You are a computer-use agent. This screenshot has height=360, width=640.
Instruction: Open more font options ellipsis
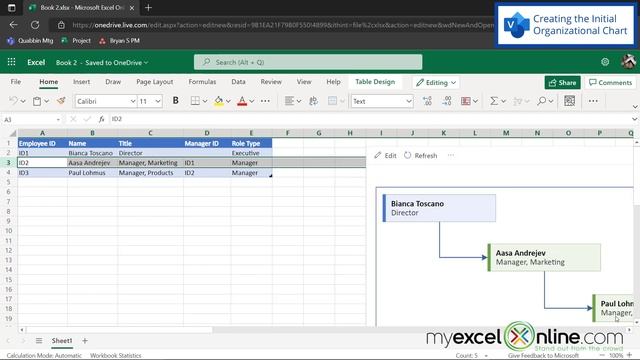pos(265,101)
